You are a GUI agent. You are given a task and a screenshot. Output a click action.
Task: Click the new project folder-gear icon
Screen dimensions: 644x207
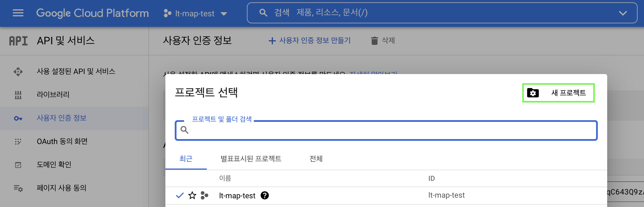point(533,93)
